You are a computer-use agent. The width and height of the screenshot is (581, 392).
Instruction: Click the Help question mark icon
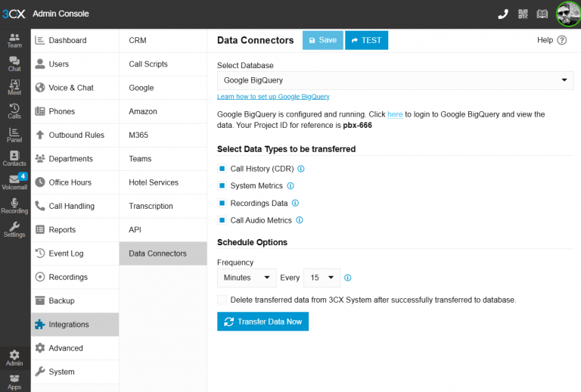[562, 40]
